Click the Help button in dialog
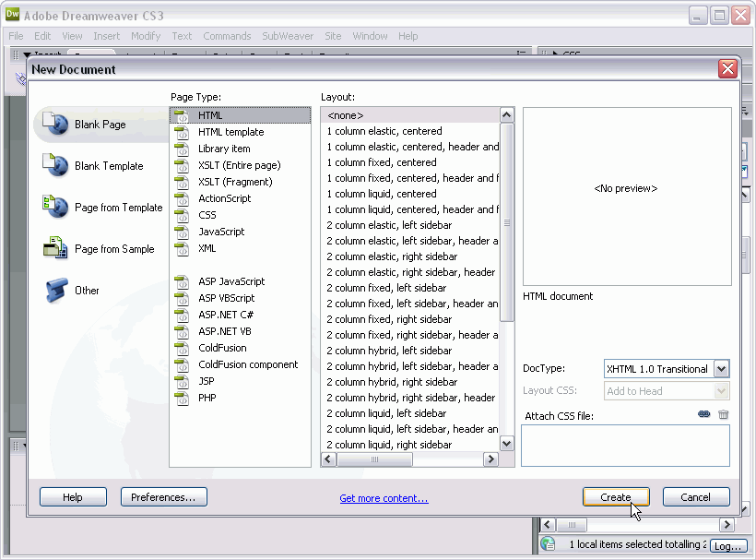The height and width of the screenshot is (560, 756). pos(73,497)
